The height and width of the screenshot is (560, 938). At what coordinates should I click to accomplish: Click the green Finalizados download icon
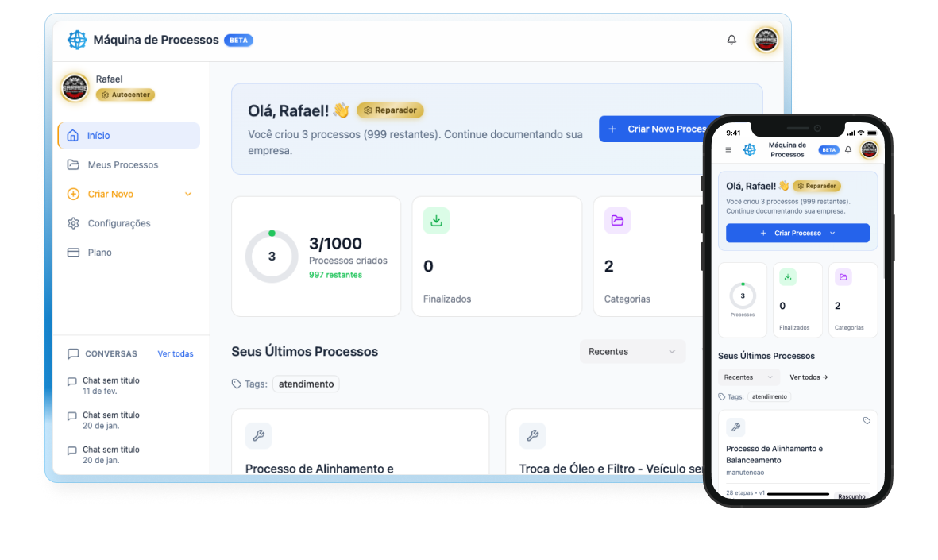pyautogui.click(x=436, y=220)
